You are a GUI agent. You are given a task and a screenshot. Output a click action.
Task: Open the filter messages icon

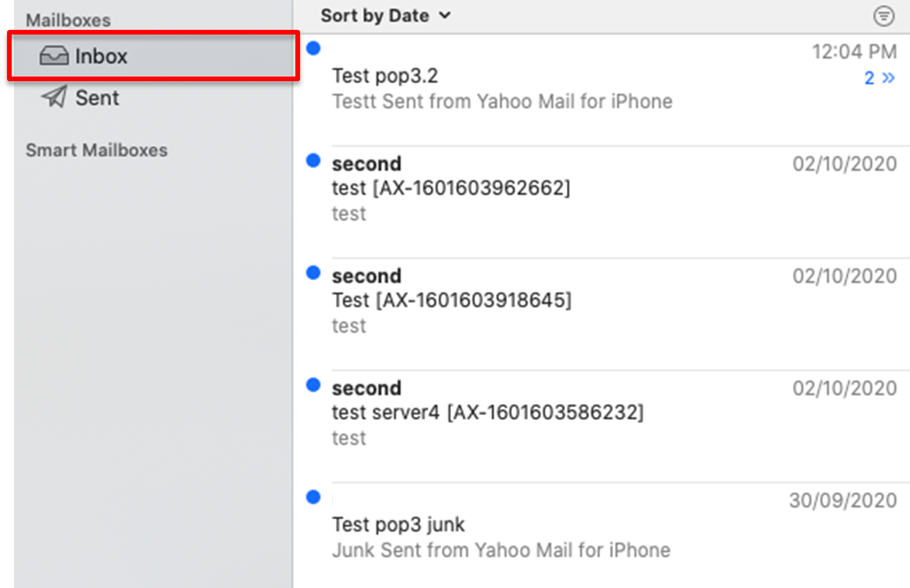[883, 16]
